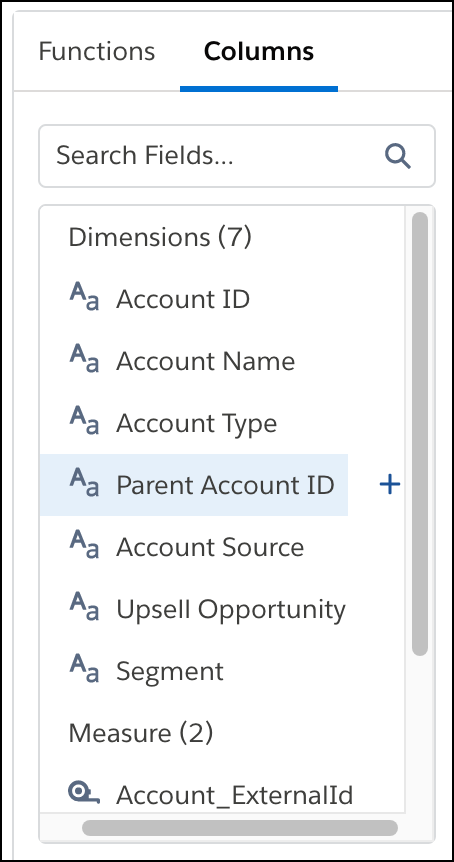
Task: Pick the Account_ExternalId measure
Action: click(222, 794)
